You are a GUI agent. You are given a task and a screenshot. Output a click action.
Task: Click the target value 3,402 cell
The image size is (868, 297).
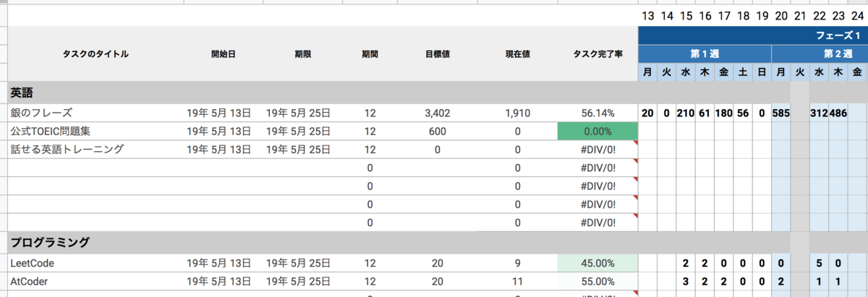pos(438,113)
